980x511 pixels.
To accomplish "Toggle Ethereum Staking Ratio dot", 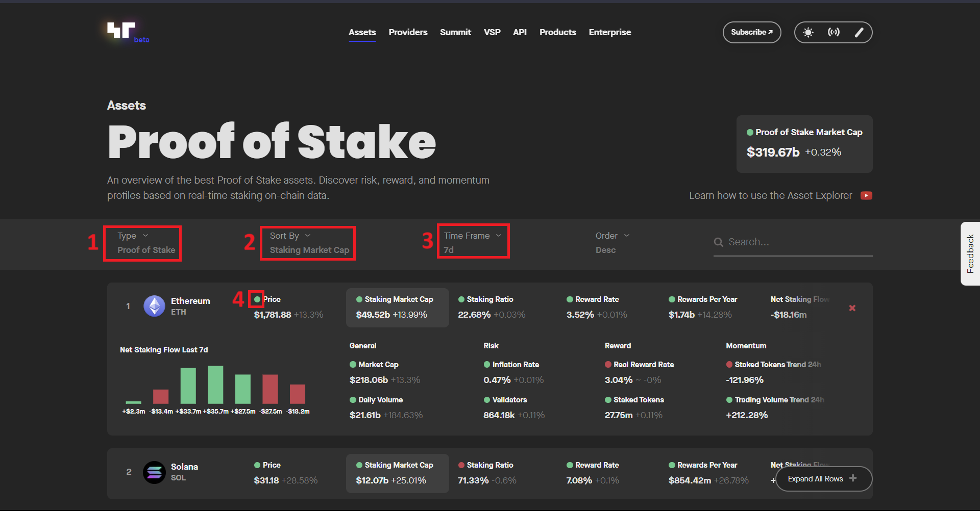I will pyautogui.click(x=461, y=299).
